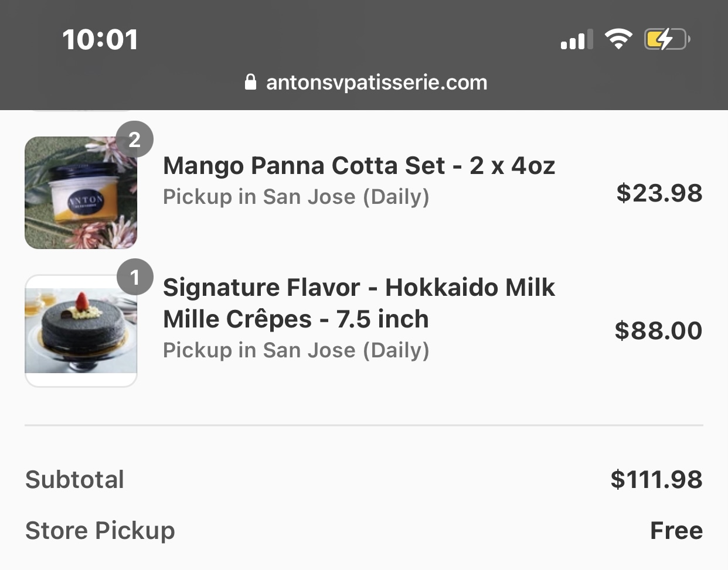Tap the $88.00 item price
The image size is (728, 570).
point(658,330)
